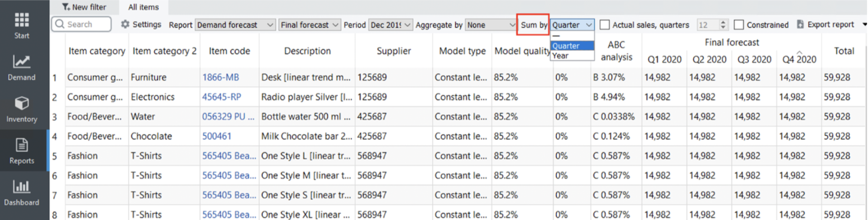Open the Period Dec 2019 dropdown
Viewport: 868px width, 220px height.
[390, 25]
